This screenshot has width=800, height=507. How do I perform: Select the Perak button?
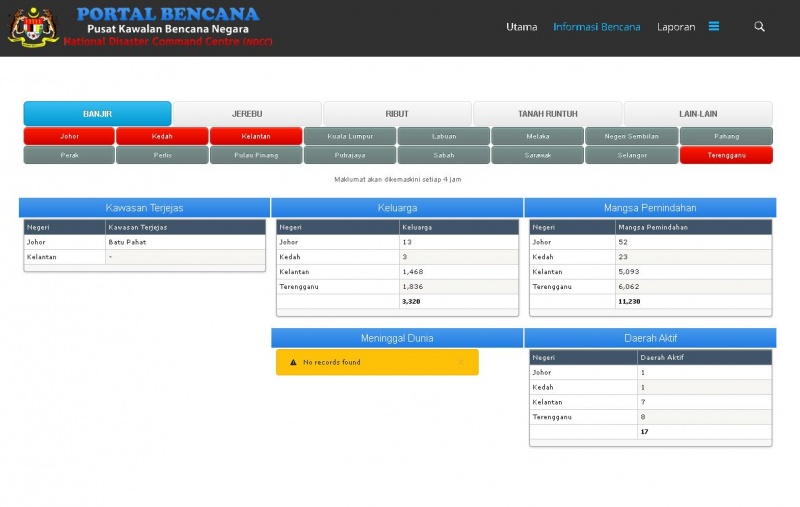tap(69, 155)
